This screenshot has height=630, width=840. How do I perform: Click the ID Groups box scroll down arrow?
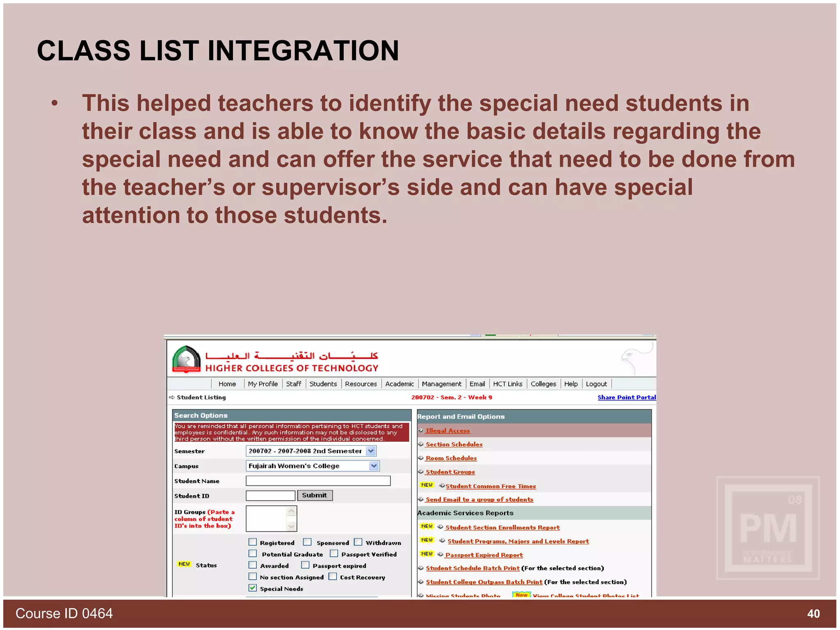point(292,526)
